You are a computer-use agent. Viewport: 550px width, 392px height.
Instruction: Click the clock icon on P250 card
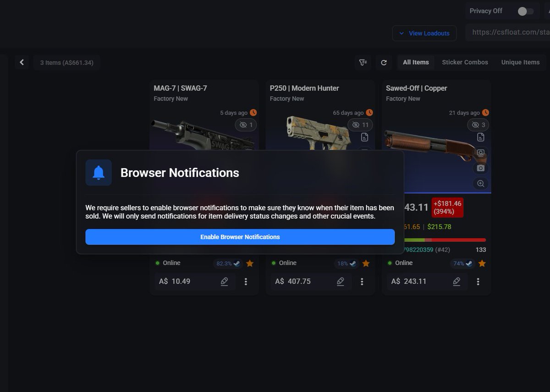[369, 113]
